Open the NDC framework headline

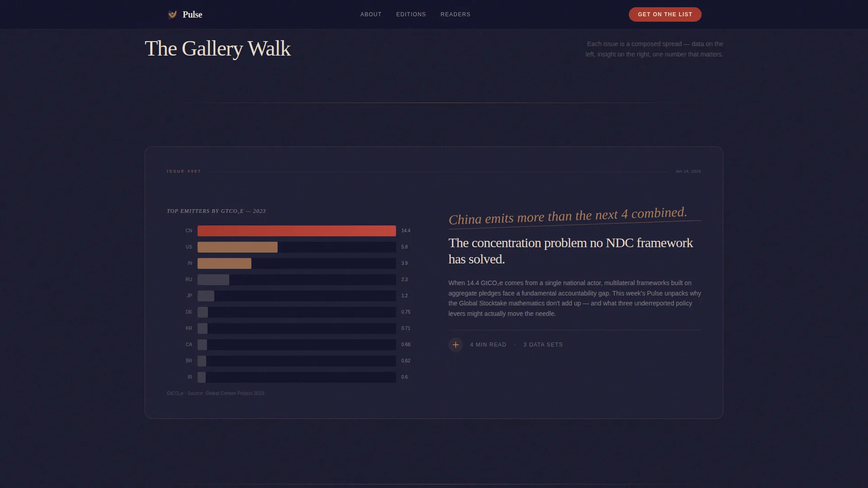click(x=571, y=251)
